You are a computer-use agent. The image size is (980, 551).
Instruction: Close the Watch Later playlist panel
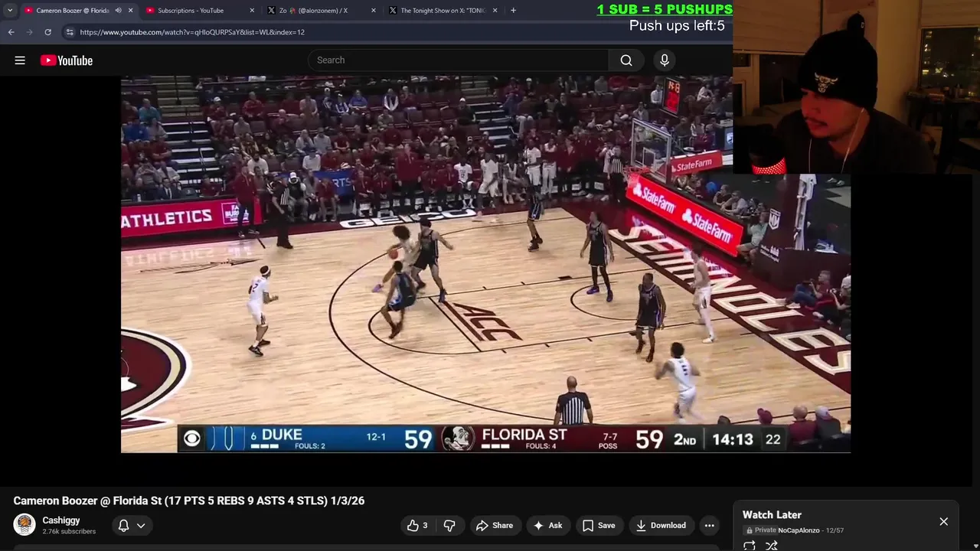click(x=943, y=521)
